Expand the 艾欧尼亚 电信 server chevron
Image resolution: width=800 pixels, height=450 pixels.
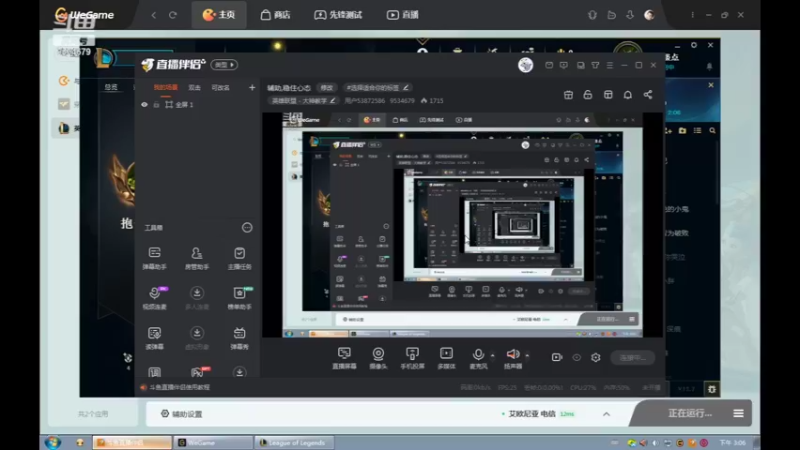(x=606, y=414)
